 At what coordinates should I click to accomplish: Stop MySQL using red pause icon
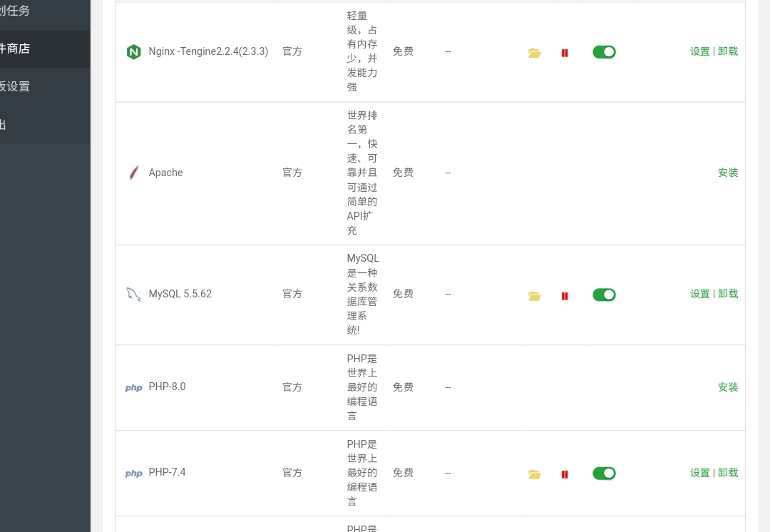tap(565, 296)
